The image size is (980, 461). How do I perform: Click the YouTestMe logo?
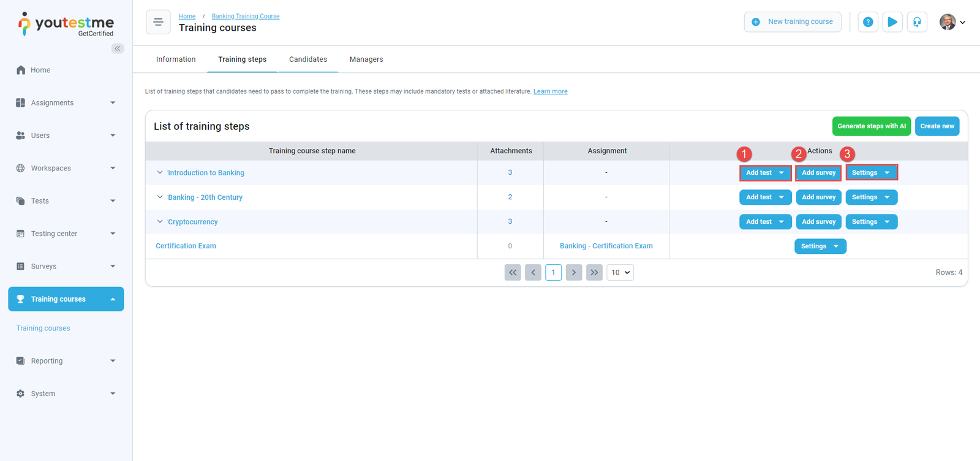click(x=66, y=25)
